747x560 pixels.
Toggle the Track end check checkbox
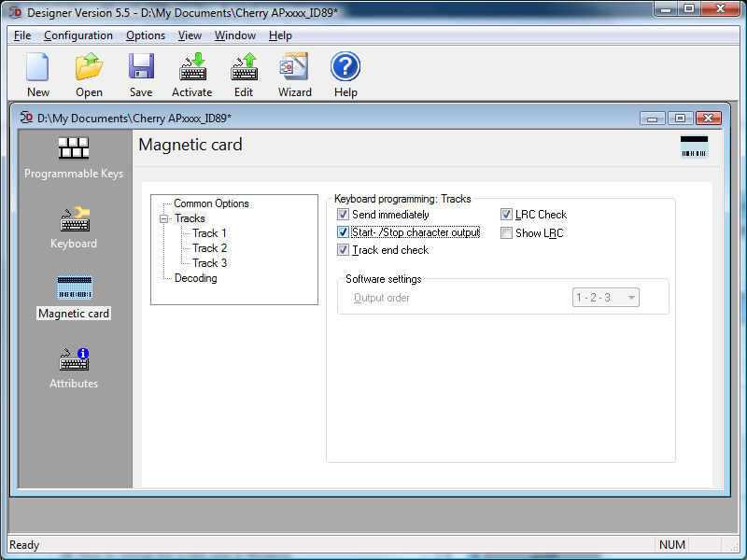click(343, 250)
